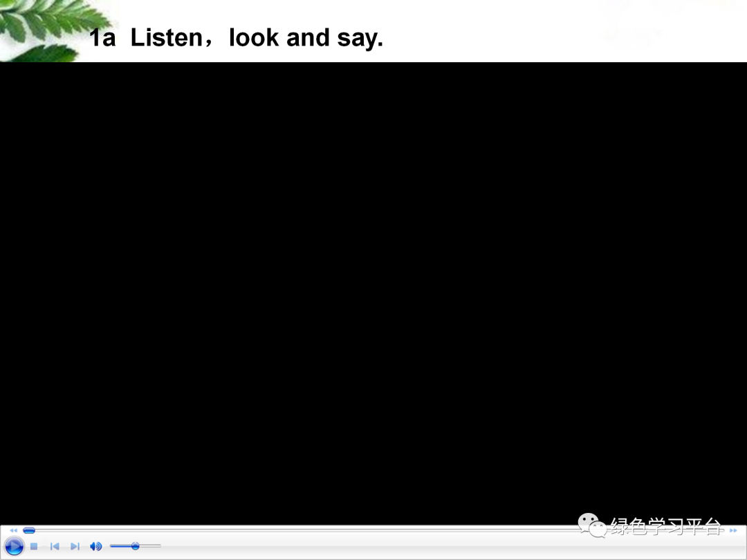
Task: Jump to the previous track
Action: [55, 546]
